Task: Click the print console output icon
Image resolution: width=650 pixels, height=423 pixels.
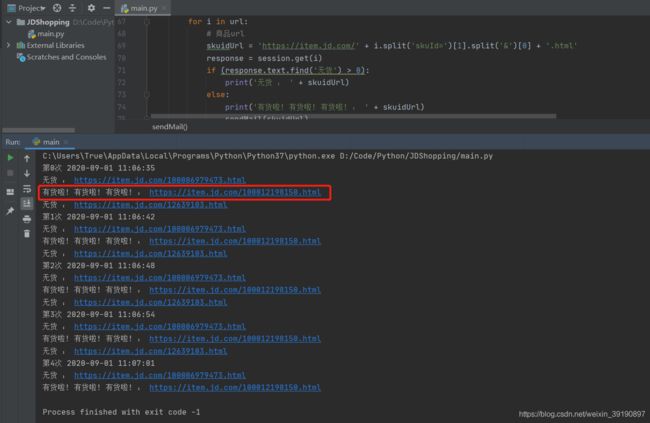Action: (x=27, y=219)
